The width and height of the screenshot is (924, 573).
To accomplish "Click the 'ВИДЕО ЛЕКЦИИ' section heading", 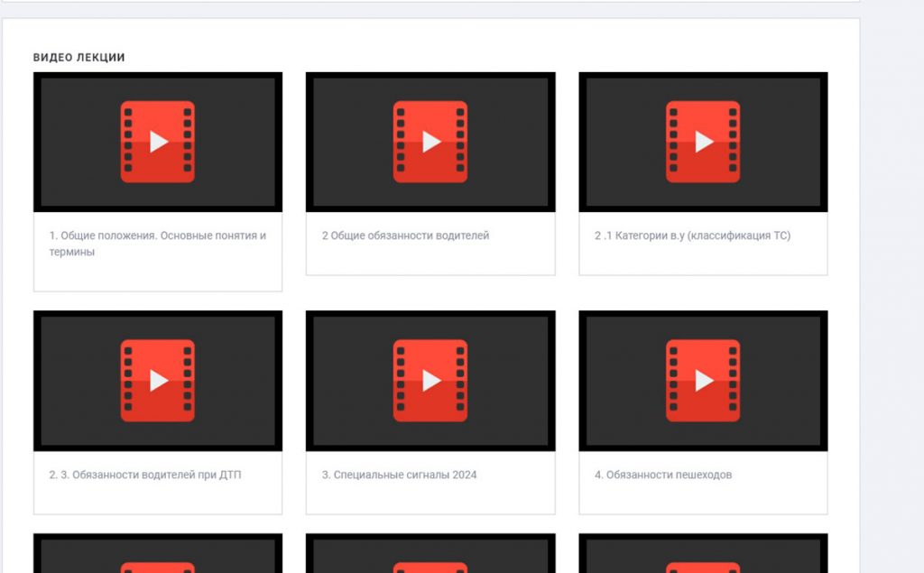I will click(79, 58).
